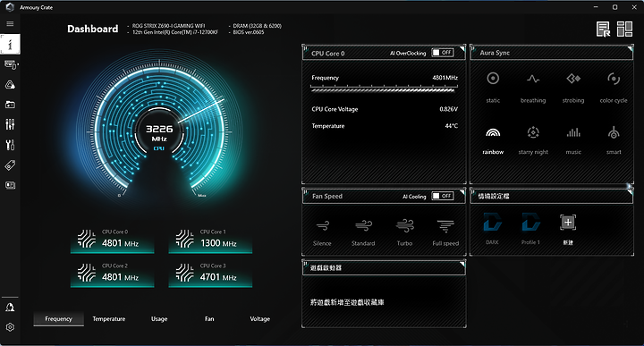Click the ROG STRIX Z690-I GAMING WIFI text

tap(168, 25)
